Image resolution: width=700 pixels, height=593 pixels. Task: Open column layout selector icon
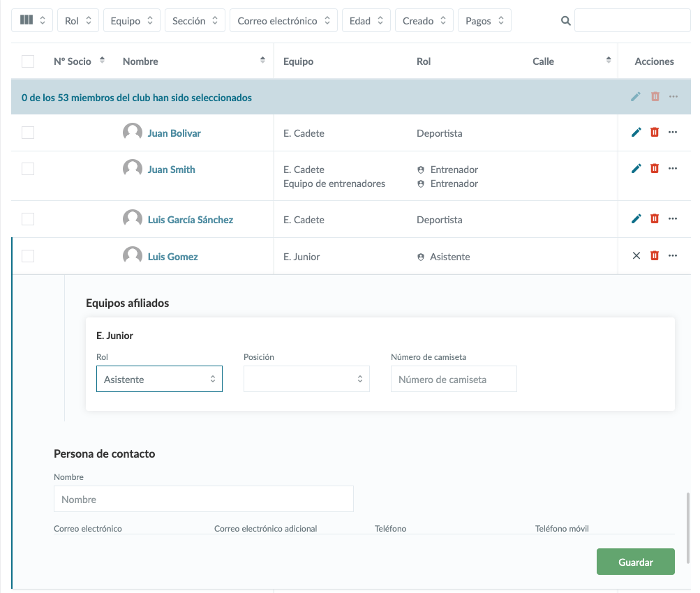[x=33, y=21]
